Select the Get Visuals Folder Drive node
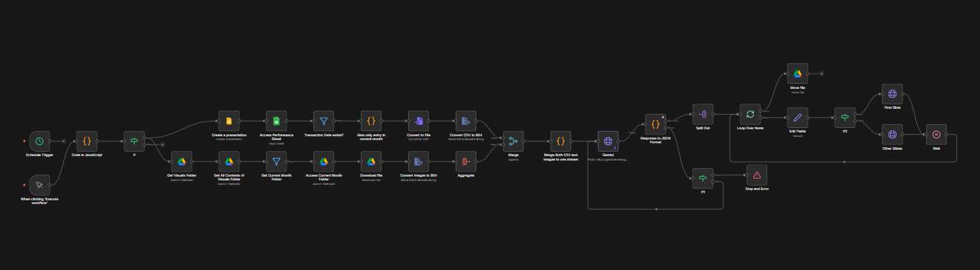Screen dimensions: 980x270 (181, 161)
